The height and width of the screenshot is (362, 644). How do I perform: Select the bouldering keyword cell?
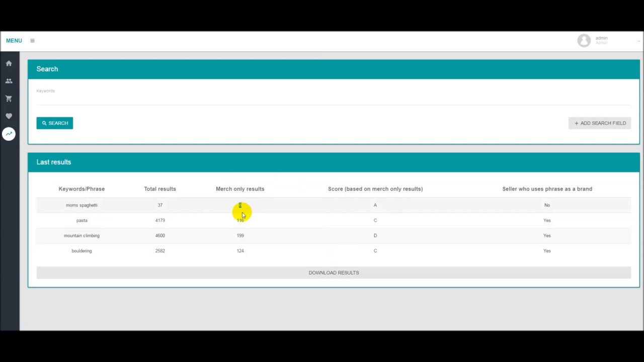pos(82,250)
